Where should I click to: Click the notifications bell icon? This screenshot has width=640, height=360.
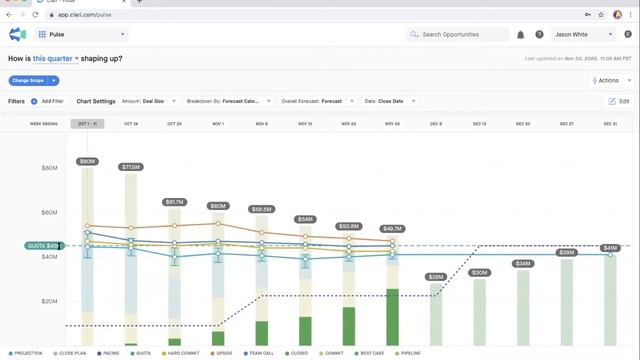(520, 35)
